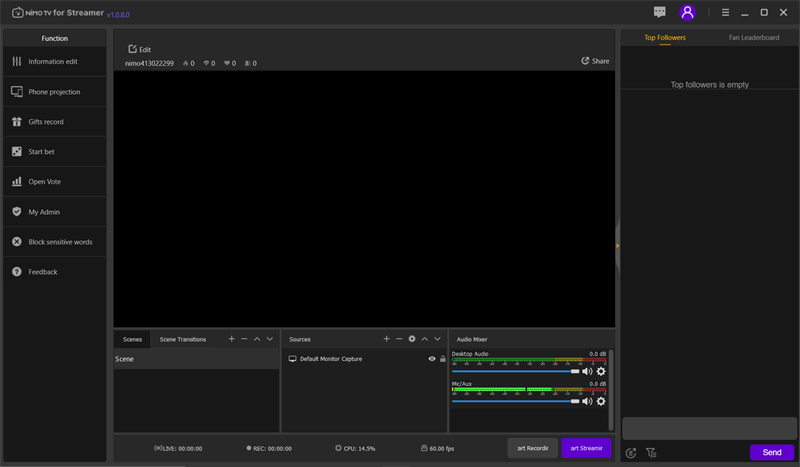The height and width of the screenshot is (467, 800).
Task: Open Mic/Aux settings gear
Action: point(601,401)
